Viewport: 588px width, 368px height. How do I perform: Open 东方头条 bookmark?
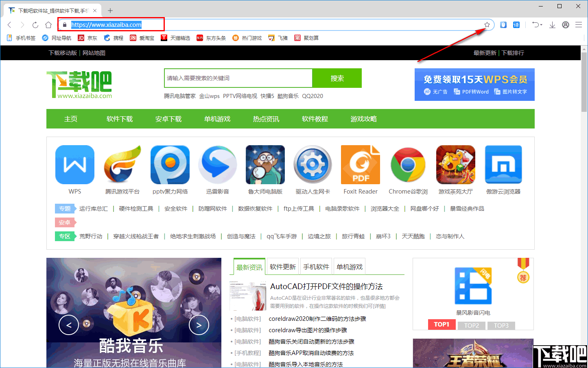click(211, 38)
